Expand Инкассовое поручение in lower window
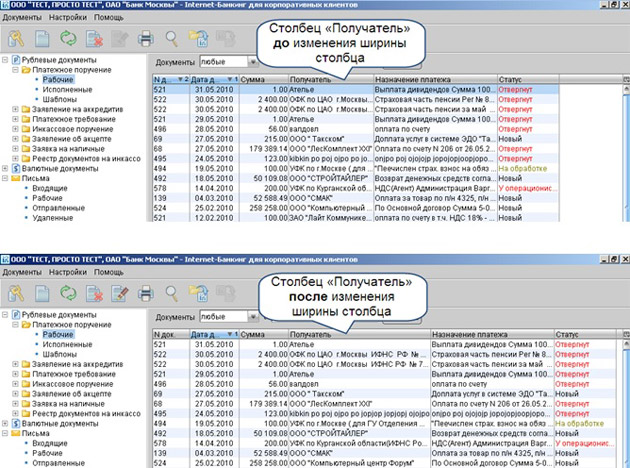The width and height of the screenshot is (630, 468). pyautogui.click(x=15, y=384)
